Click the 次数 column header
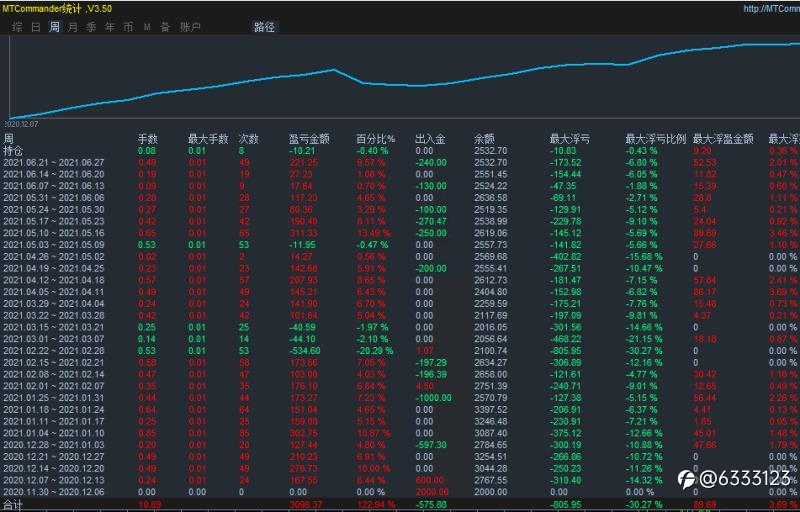 (x=248, y=139)
